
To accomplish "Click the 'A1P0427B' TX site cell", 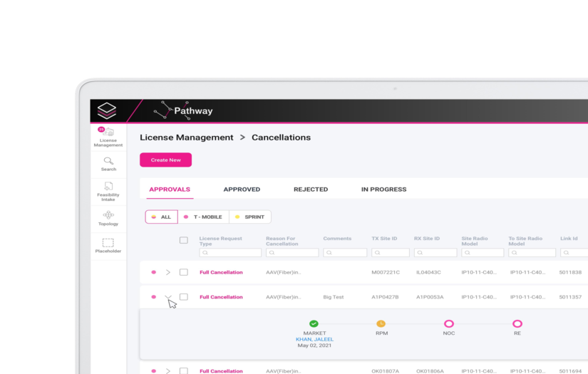I will 385,297.
